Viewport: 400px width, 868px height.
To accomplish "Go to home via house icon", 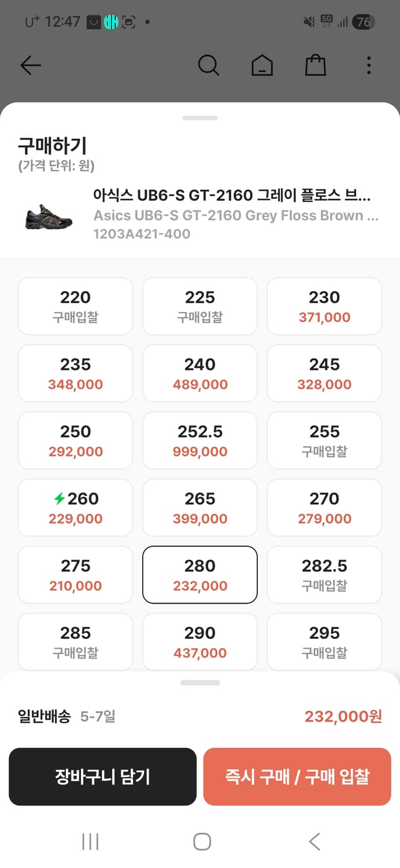I will pos(262,65).
